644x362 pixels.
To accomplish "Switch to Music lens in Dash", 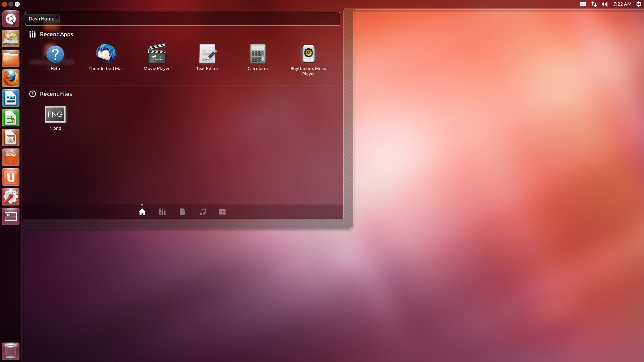I will click(203, 212).
